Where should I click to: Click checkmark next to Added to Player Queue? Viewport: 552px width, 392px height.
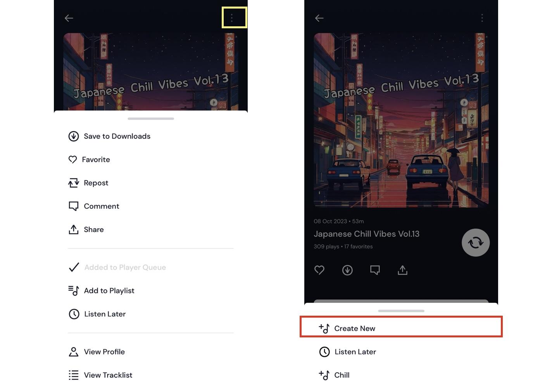point(74,267)
